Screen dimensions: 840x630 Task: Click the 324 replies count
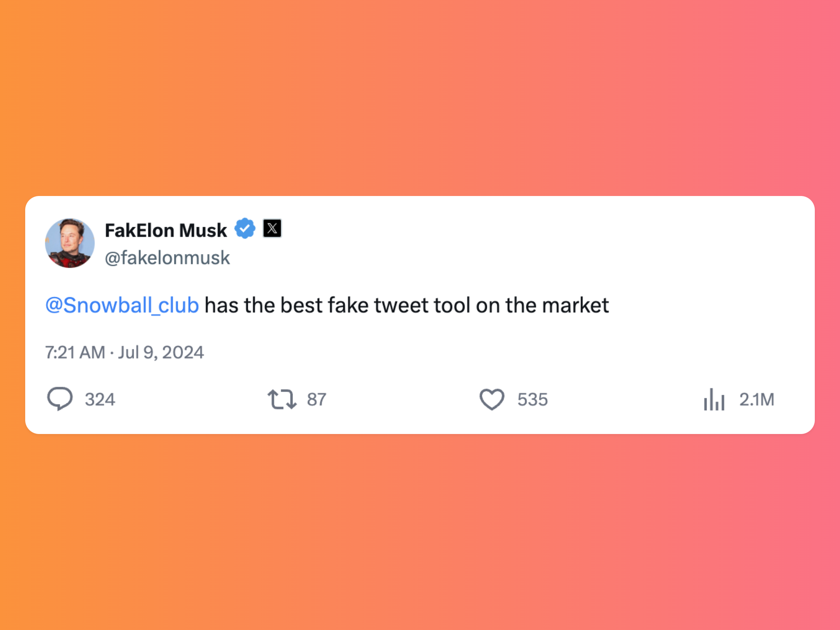[100, 399]
